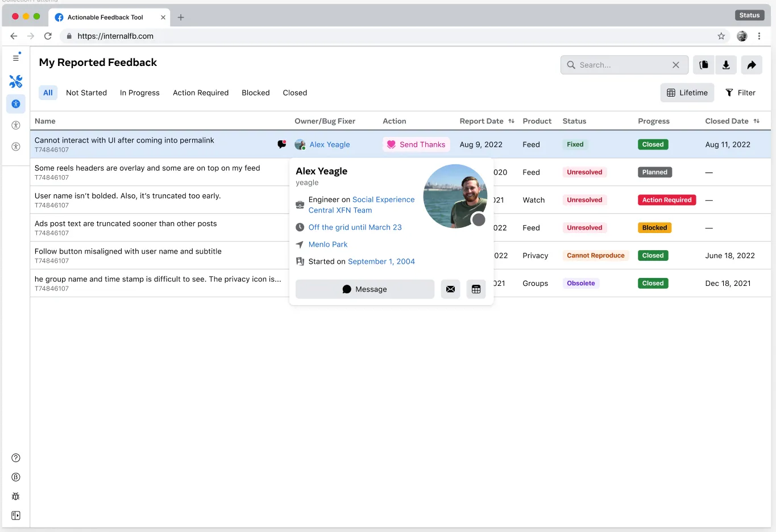This screenshot has height=532, width=776.
Task: Click the unread comment icon in first row
Action: pos(282,144)
